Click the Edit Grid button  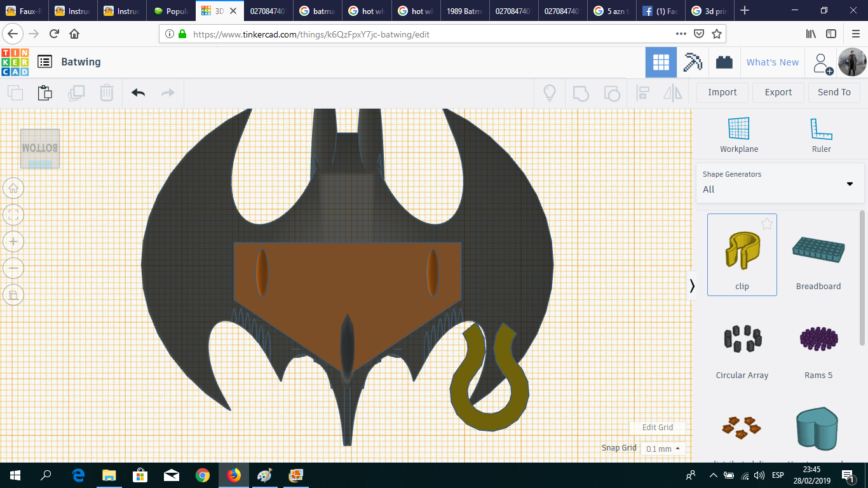658,427
